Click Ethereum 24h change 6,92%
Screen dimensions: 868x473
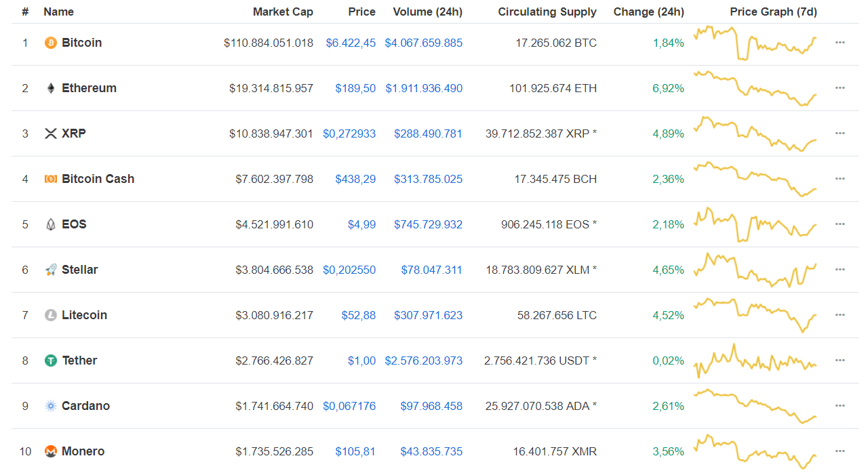click(x=669, y=88)
